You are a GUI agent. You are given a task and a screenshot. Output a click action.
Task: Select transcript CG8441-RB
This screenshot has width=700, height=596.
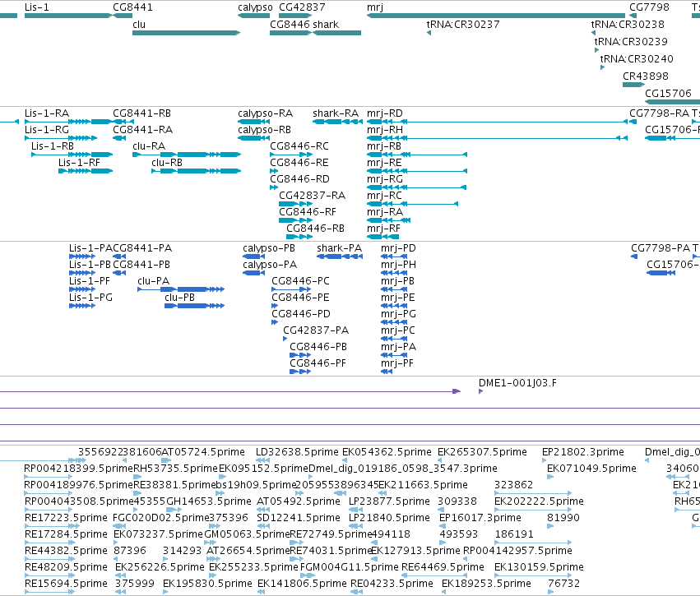click(123, 122)
